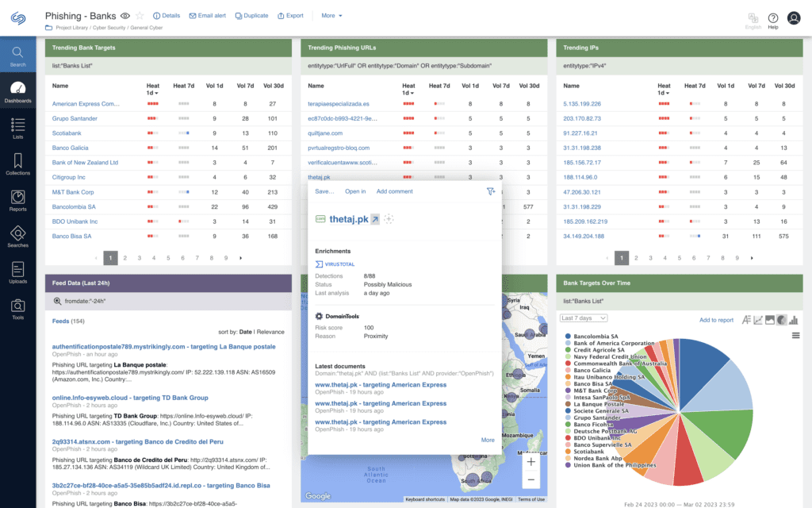The image size is (812, 508).
Task: Click Details in the top toolbar
Action: [167, 16]
